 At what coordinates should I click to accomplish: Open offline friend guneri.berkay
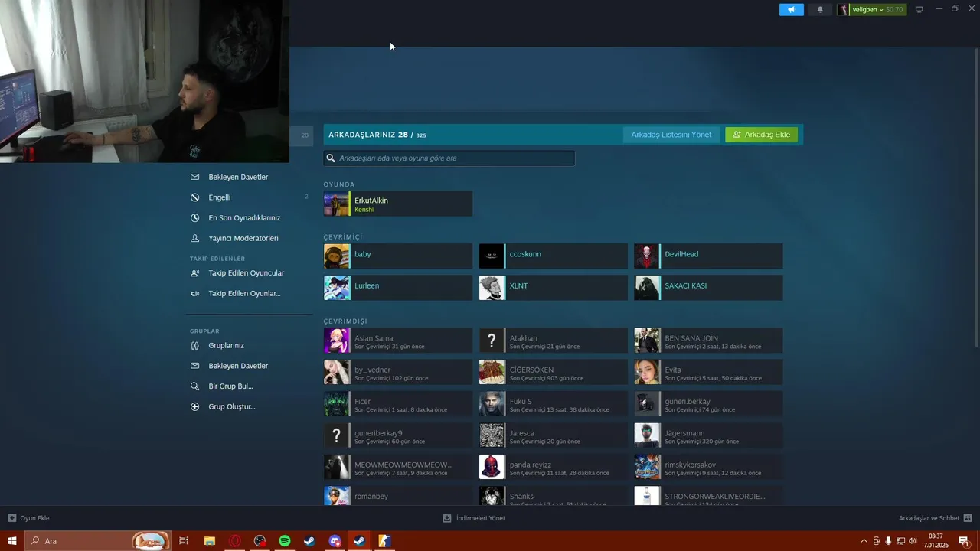click(708, 404)
